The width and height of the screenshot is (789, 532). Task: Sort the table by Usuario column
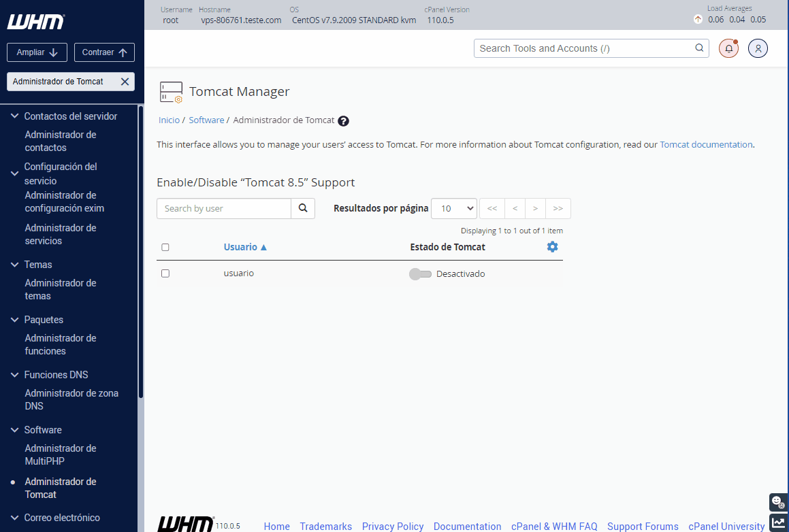(x=245, y=247)
